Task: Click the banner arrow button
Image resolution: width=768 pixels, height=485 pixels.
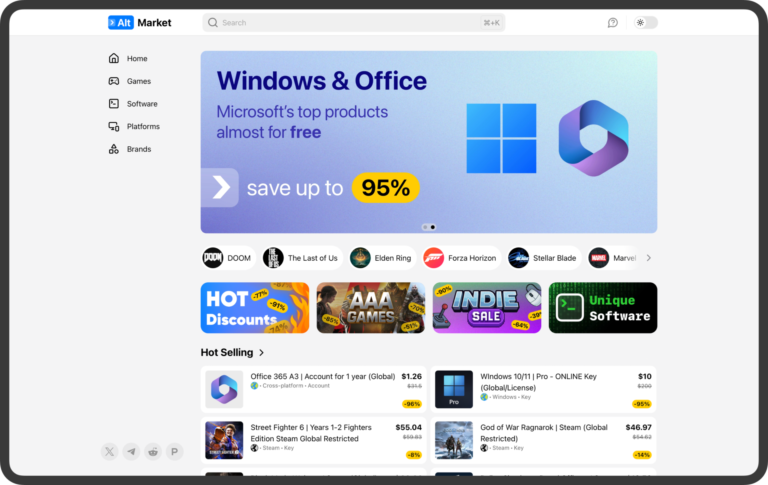Action: coord(219,188)
